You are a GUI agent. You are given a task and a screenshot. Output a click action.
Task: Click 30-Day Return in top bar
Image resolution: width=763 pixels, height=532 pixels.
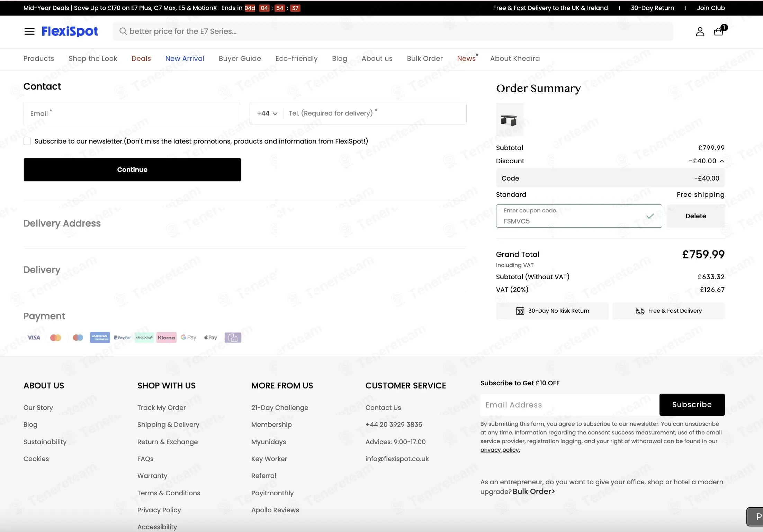[x=652, y=8]
